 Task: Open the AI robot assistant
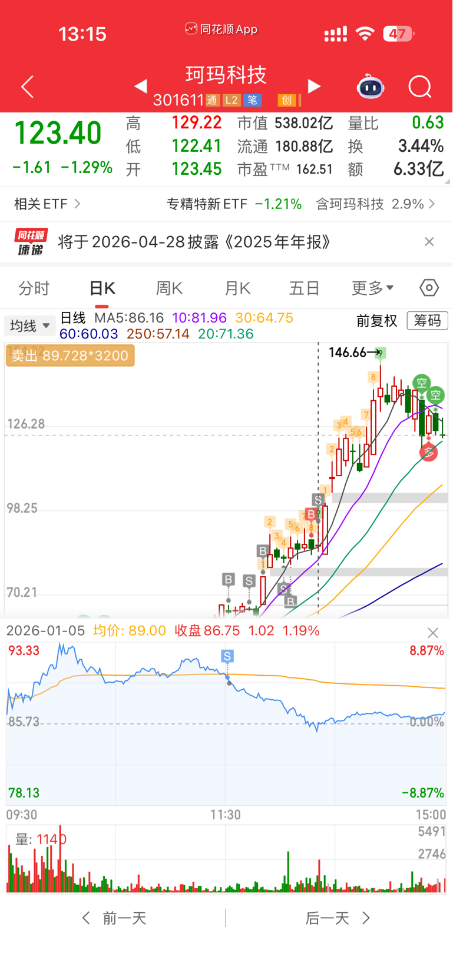(371, 87)
